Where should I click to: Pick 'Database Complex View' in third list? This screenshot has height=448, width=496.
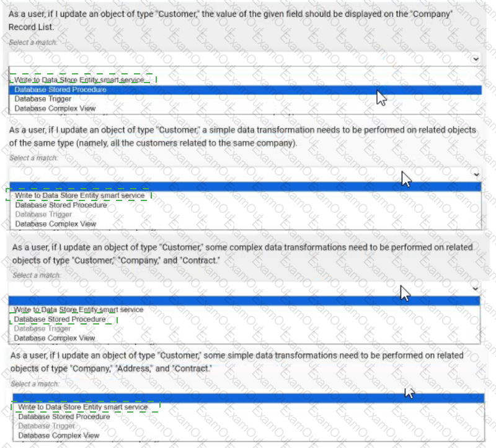click(55, 338)
